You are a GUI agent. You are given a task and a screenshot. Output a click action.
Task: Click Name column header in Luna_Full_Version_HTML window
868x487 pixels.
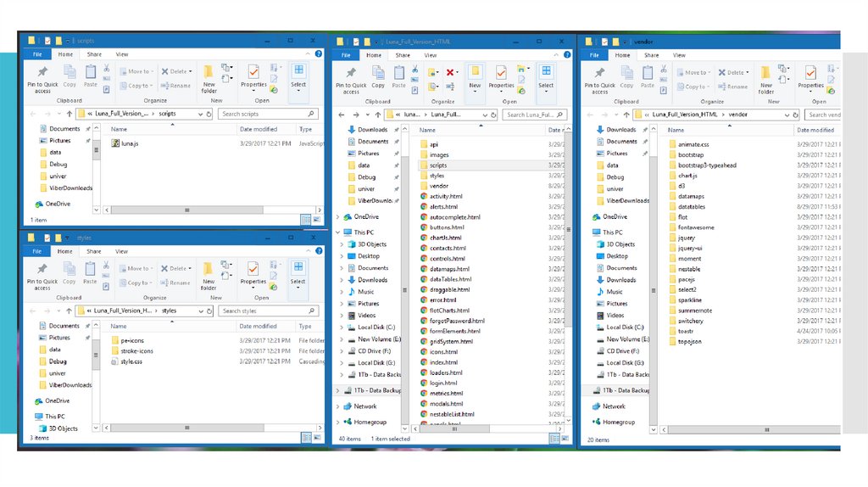click(x=427, y=130)
